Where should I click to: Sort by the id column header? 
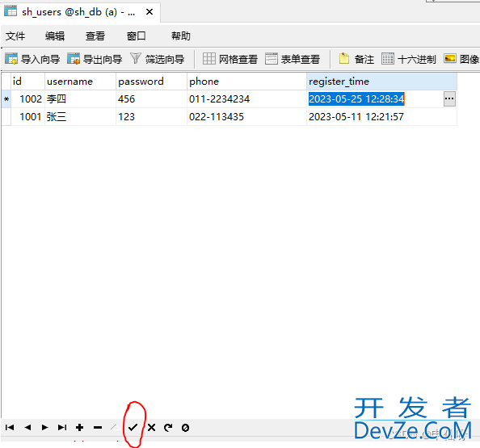tap(27, 82)
